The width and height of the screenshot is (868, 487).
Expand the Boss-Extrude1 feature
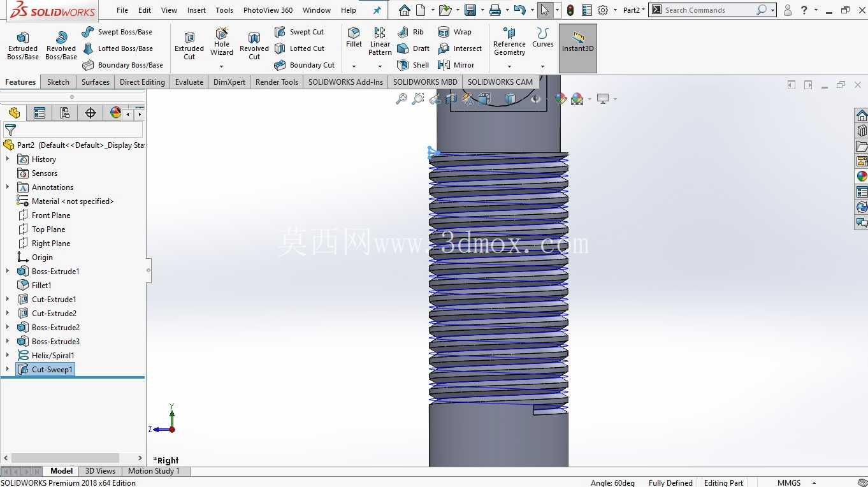click(x=8, y=272)
